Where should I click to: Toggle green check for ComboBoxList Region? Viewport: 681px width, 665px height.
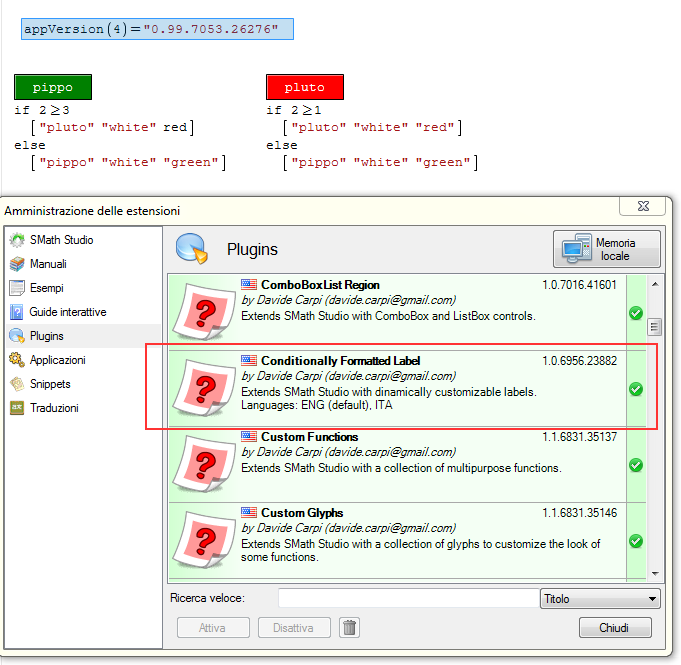(x=635, y=313)
